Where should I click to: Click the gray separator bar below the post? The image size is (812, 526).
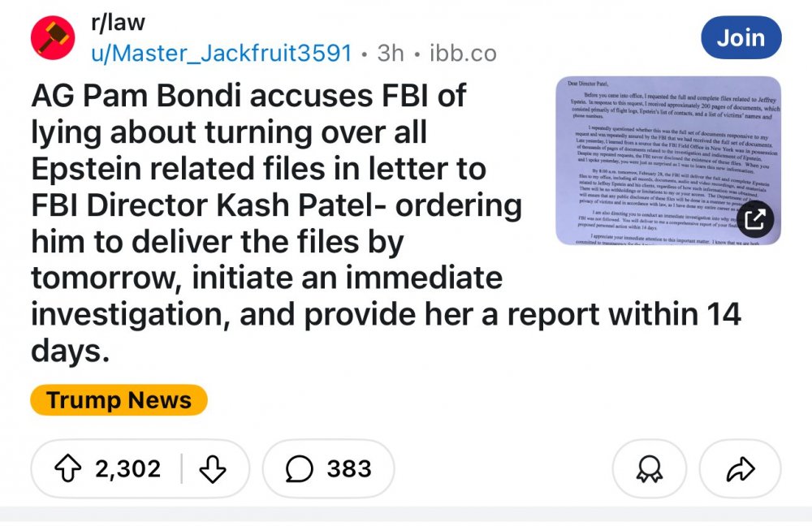[406, 513]
